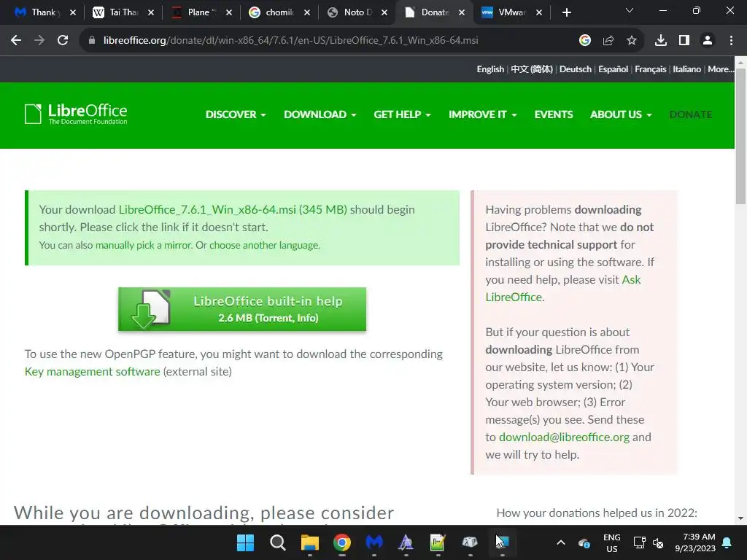Click the page vertical scrollbar thumb
The height and width of the screenshot is (560, 747).
coord(741,136)
